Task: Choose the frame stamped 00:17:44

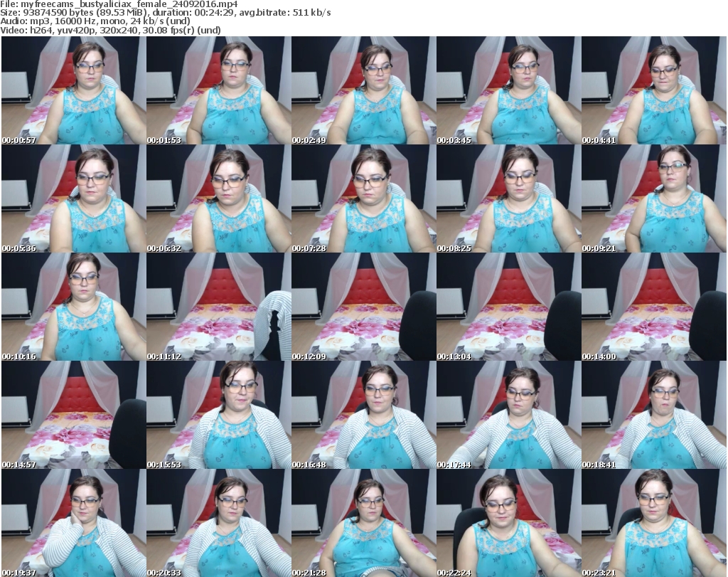Action: tap(509, 415)
